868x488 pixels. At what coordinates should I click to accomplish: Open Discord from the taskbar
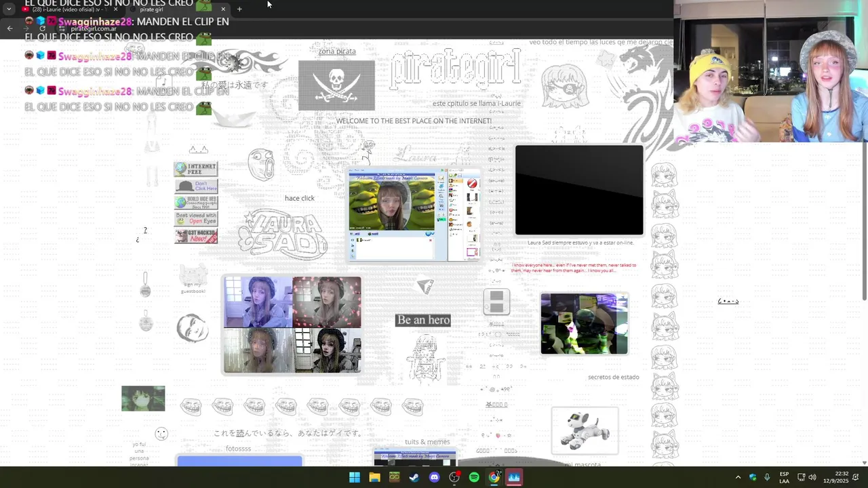click(434, 477)
